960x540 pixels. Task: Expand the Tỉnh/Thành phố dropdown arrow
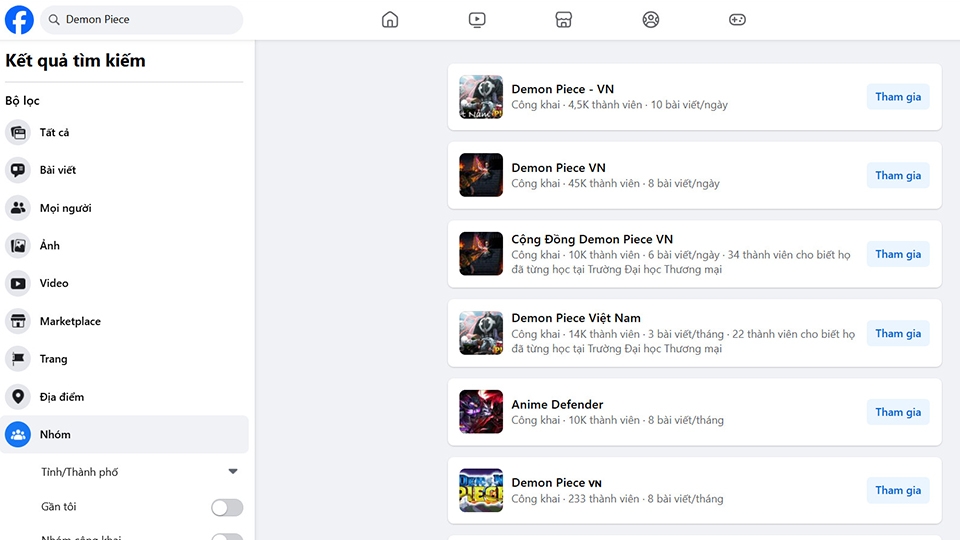pos(233,471)
